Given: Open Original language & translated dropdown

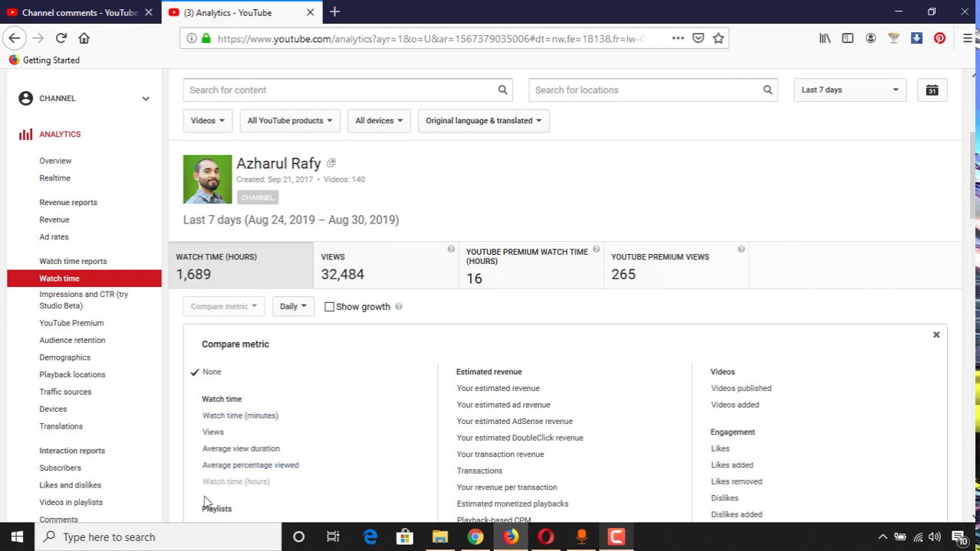Looking at the screenshot, I should pos(483,120).
